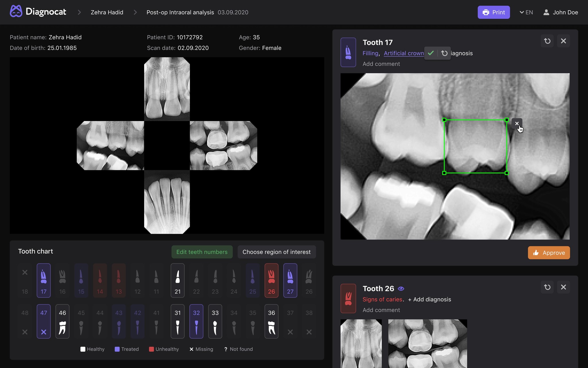The height and width of the screenshot is (368, 588).
Task: Close the Tooth 26 card
Action: [563, 287]
